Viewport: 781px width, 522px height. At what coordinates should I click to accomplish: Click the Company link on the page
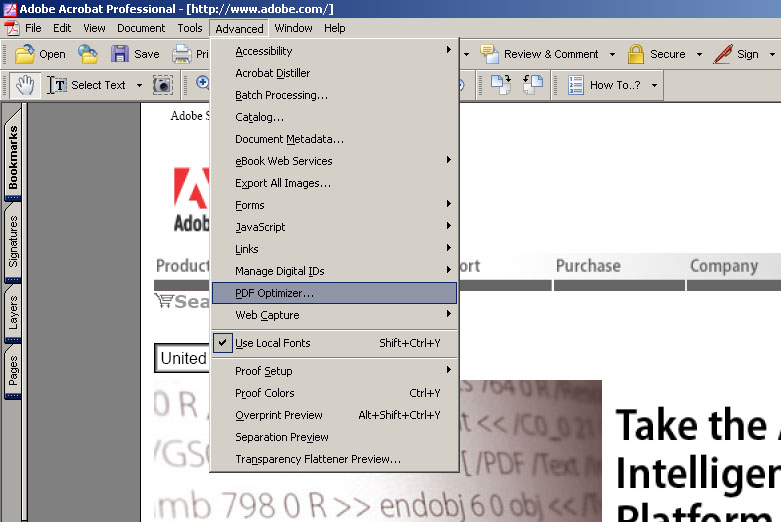(x=724, y=266)
